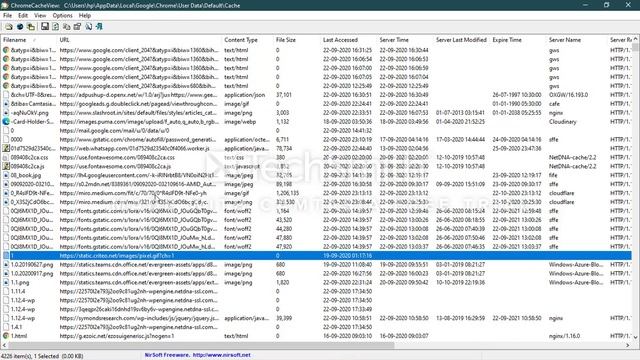Select the images.puma.com URL row
Image resolution: width=640 pixels, height=360 pixels.
138,122
